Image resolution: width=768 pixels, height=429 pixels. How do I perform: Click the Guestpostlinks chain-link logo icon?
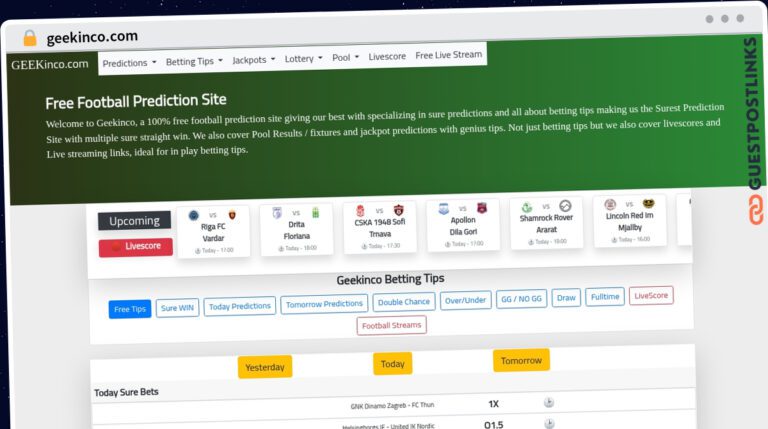point(756,210)
